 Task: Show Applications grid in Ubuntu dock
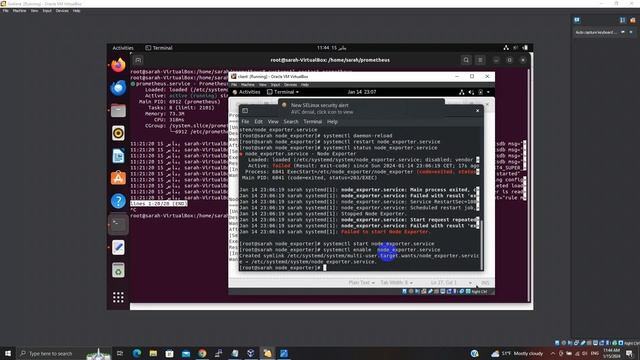pos(118,297)
